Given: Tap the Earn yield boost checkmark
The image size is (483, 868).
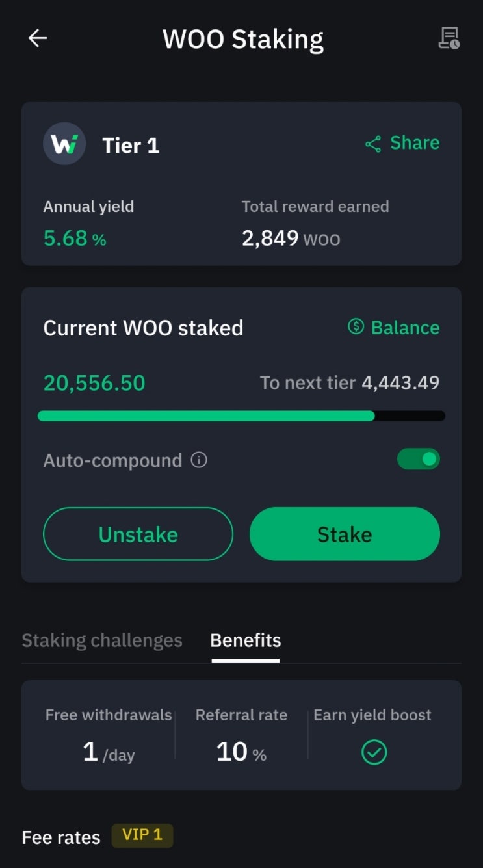Looking at the screenshot, I should pyautogui.click(x=374, y=752).
